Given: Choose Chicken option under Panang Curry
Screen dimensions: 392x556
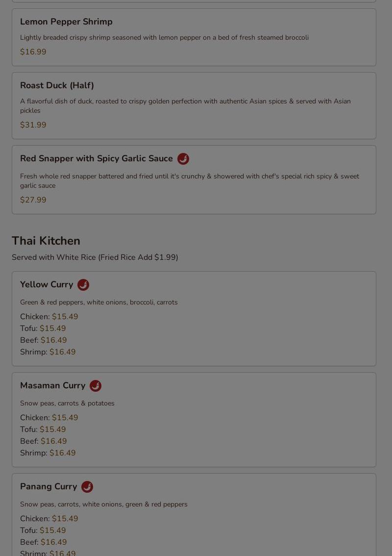Looking at the screenshot, I should 49,518.
